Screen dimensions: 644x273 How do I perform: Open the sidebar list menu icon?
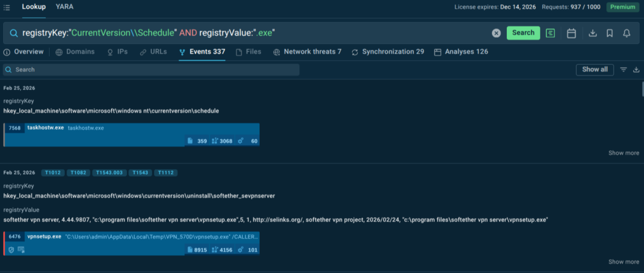[6, 7]
